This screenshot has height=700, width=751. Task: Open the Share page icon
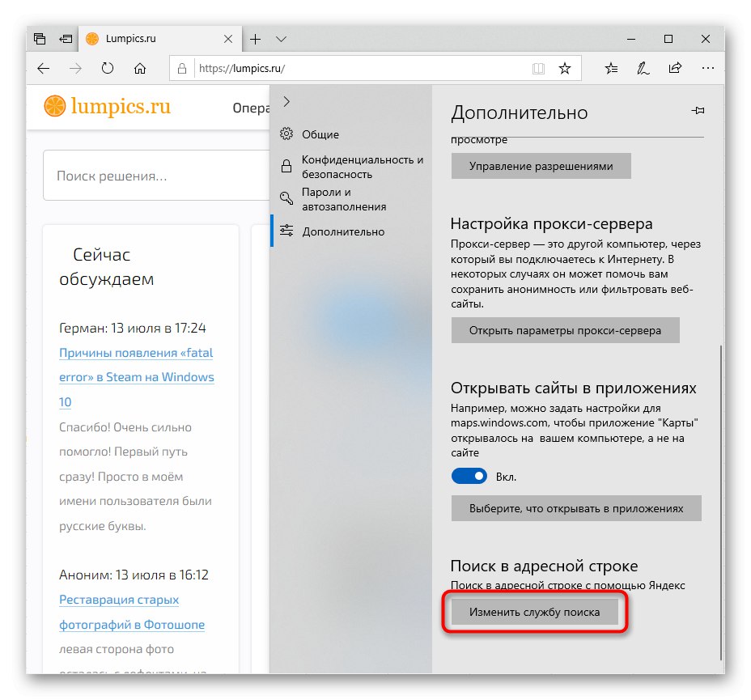[x=675, y=69]
